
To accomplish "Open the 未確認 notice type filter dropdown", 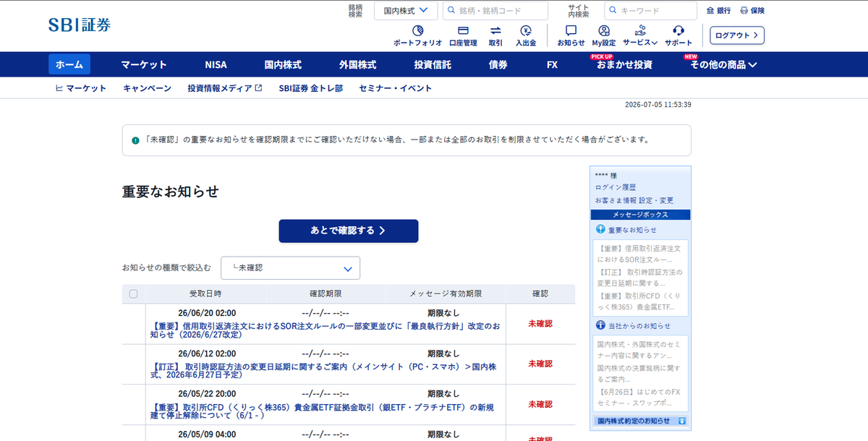I will pyautogui.click(x=290, y=268).
